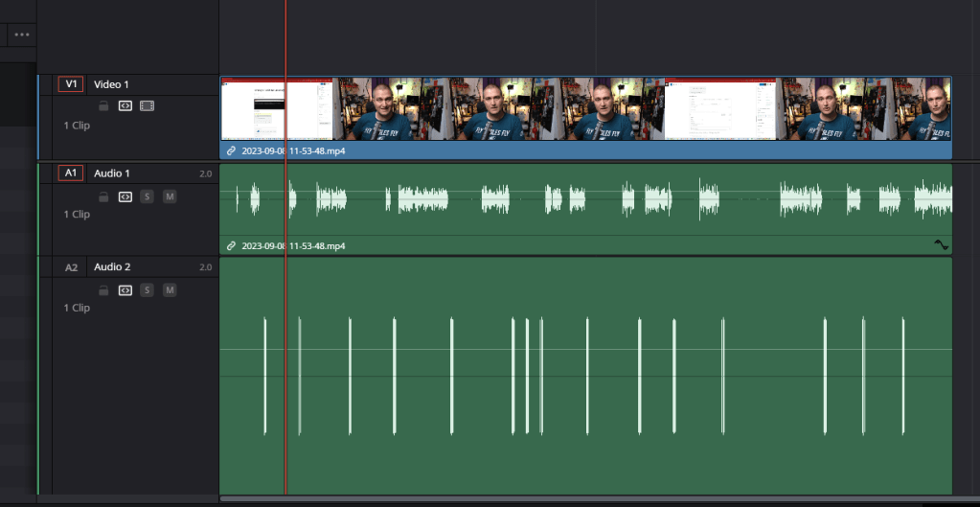Click the 2.0 channel format on Audio 2
Image resolution: width=980 pixels, height=507 pixels.
(206, 267)
